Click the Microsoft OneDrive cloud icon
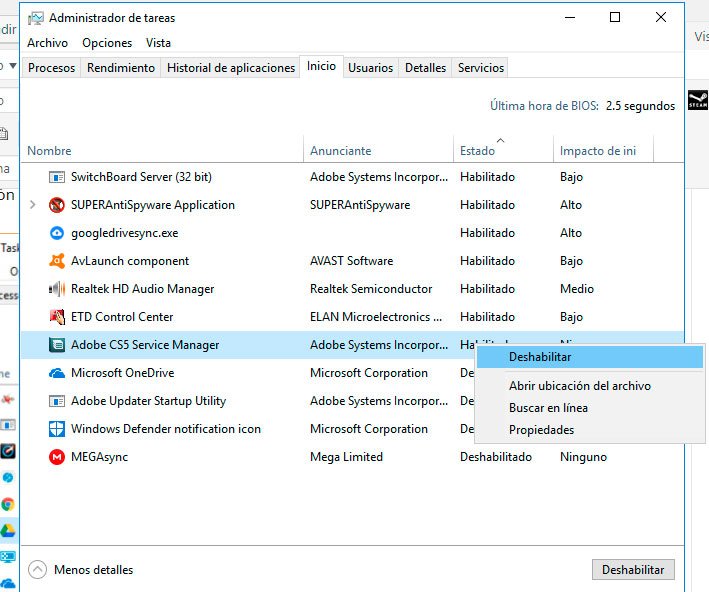Screen dimensions: 709x592 tap(57, 373)
